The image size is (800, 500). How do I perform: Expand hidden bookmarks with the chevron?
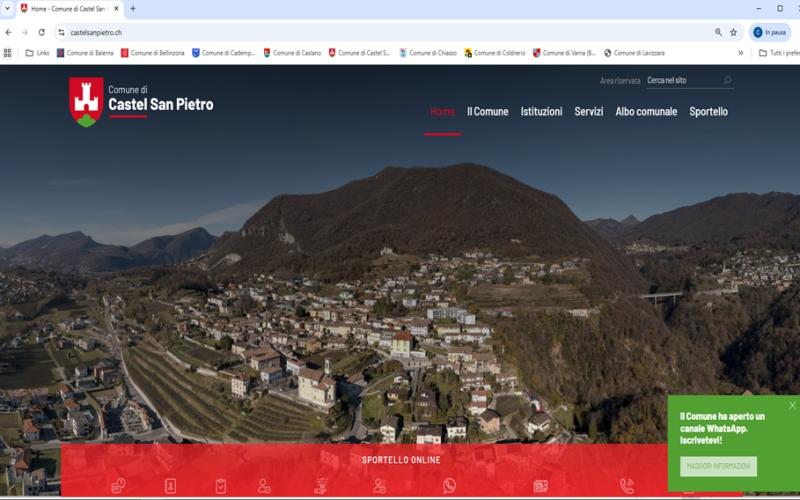(741, 53)
